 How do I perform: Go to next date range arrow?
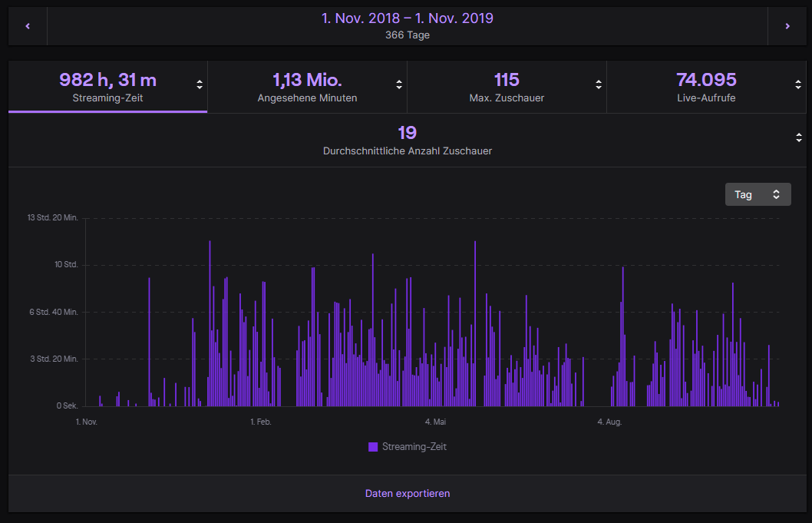pos(787,26)
